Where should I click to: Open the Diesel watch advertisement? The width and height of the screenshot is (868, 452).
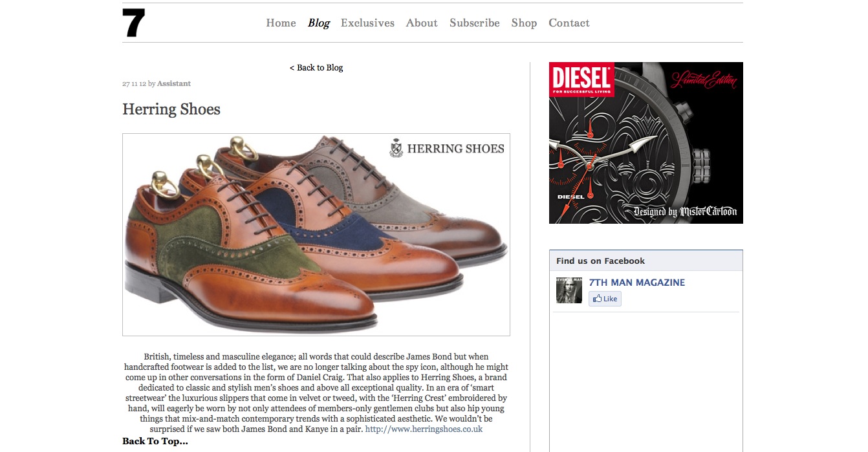click(x=646, y=143)
